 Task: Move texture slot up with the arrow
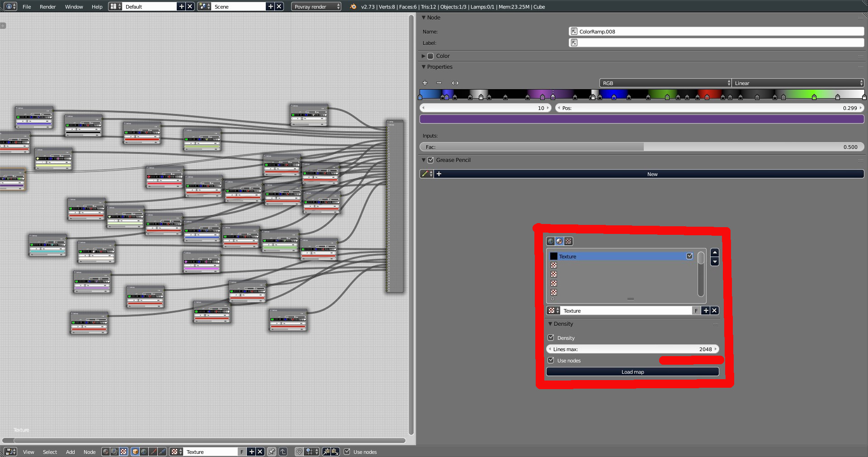[x=715, y=252]
